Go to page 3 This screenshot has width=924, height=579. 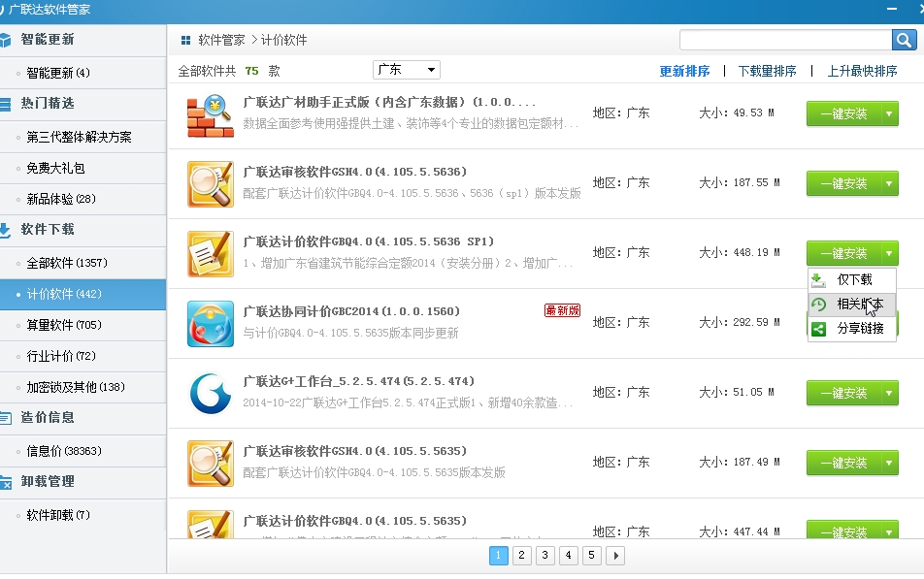pos(545,556)
